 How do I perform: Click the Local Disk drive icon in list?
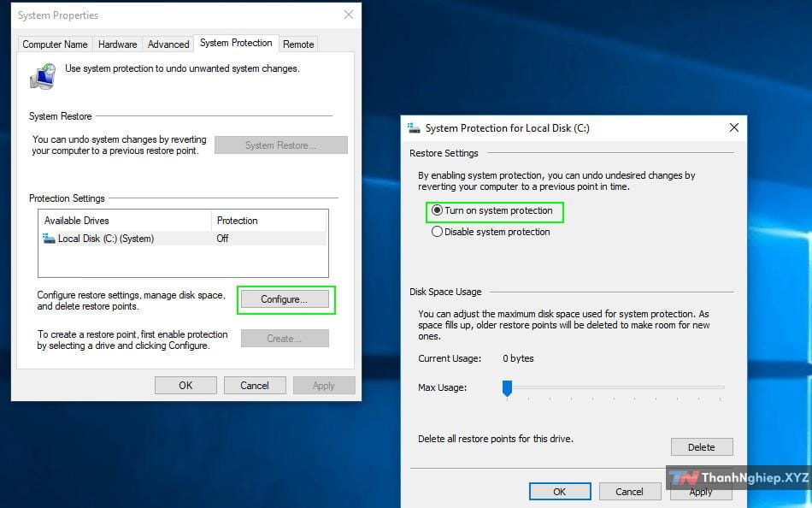click(x=49, y=238)
